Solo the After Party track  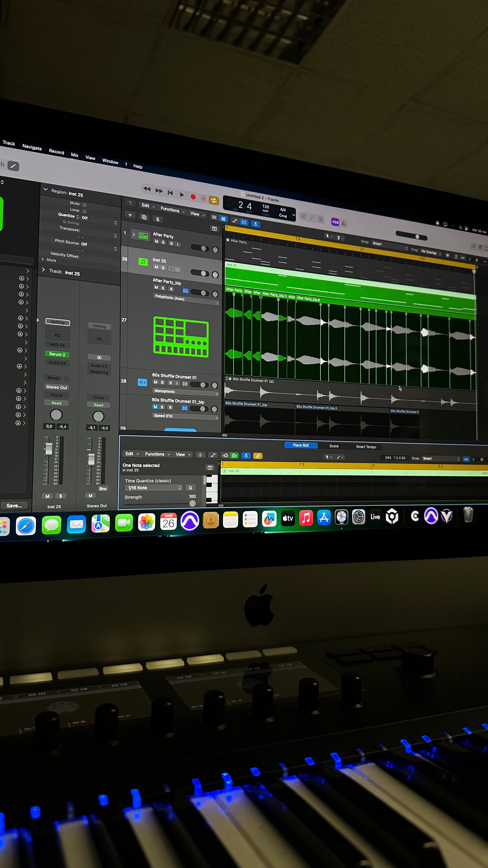pyautogui.click(x=163, y=242)
